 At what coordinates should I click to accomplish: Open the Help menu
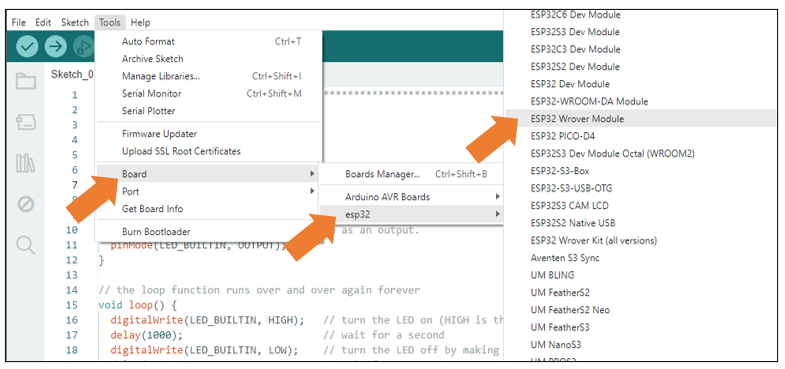(x=140, y=23)
